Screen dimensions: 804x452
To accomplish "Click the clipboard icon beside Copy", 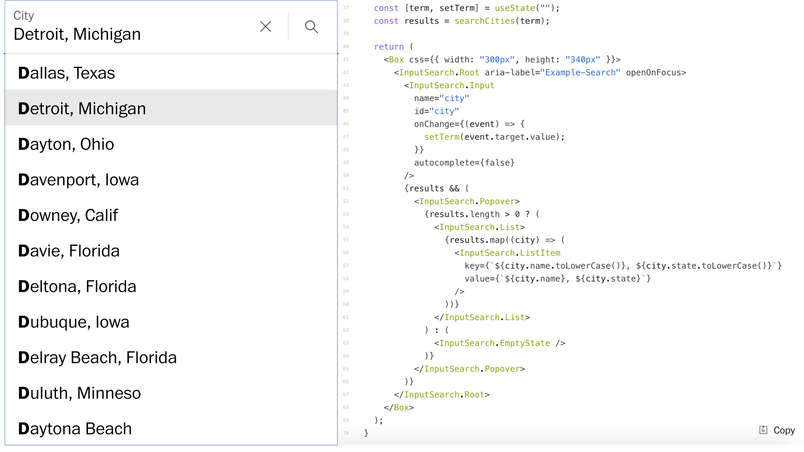I will point(763,430).
